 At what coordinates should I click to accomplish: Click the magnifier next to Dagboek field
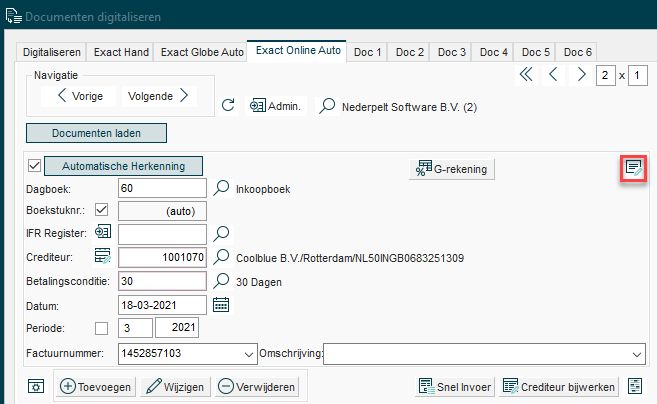click(x=222, y=187)
